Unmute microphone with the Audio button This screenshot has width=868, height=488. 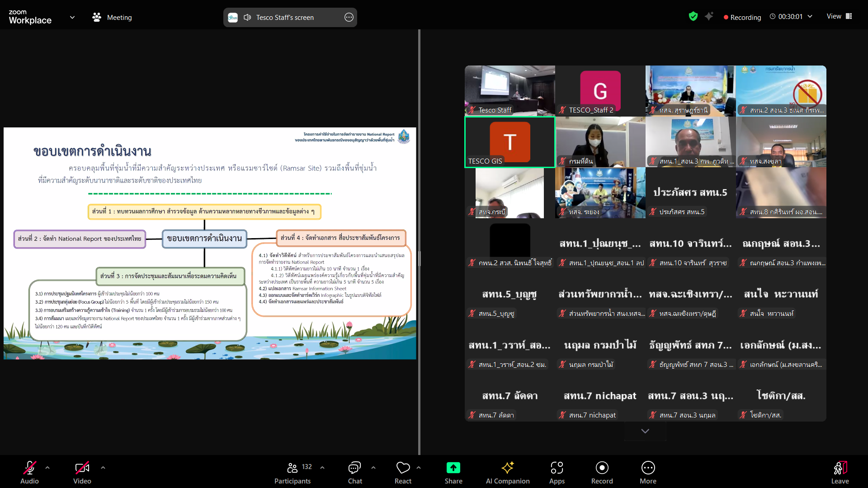(x=29, y=472)
